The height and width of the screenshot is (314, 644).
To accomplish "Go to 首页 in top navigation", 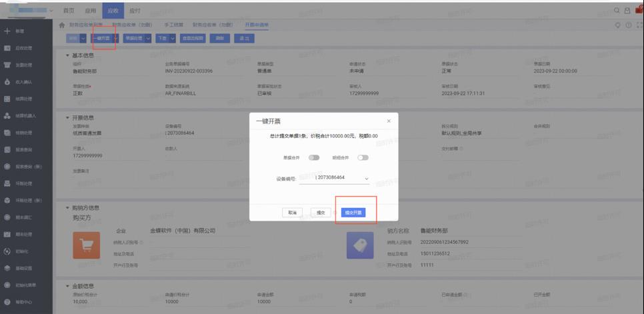I will [x=69, y=11].
